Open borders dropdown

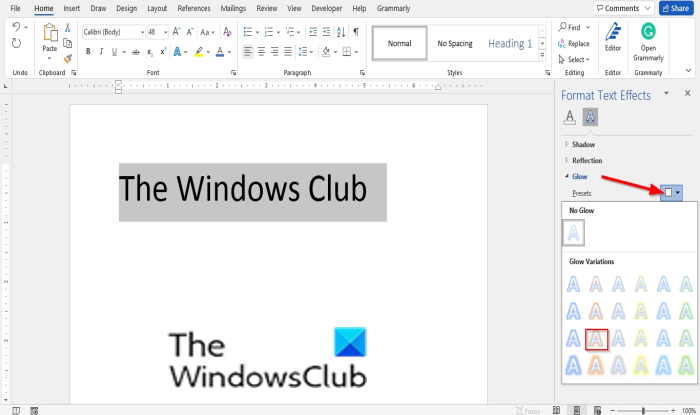point(356,52)
